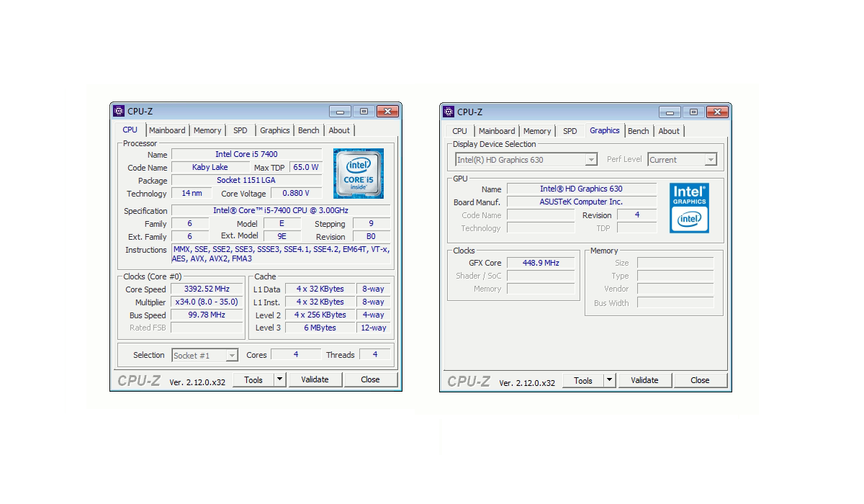The image size is (864, 504).
Task: Click the Validate button in right window
Action: pos(644,380)
